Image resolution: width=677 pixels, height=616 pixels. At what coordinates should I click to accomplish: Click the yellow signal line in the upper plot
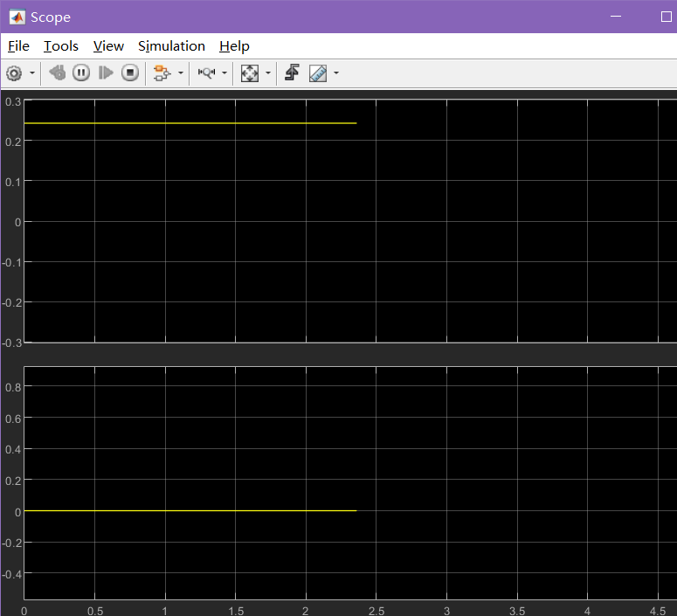pos(190,123)
